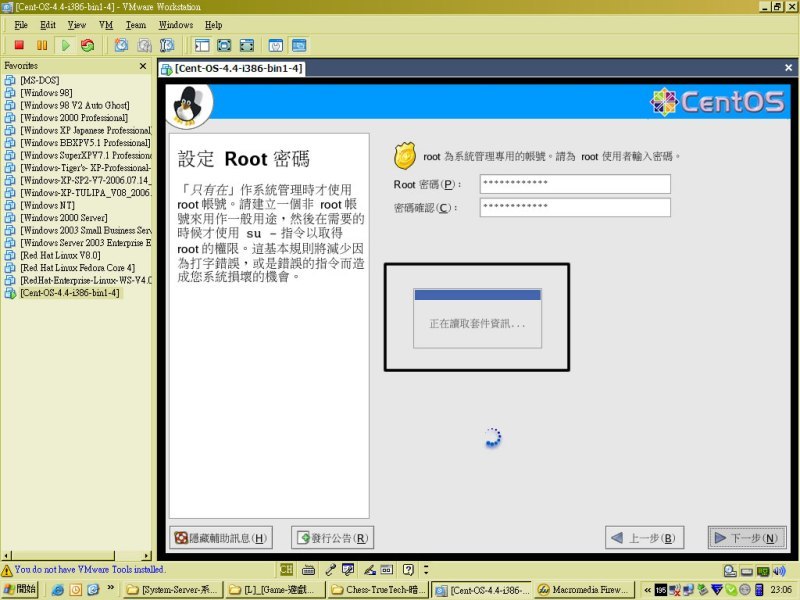
Task: Show the Console view toolbar icon
Action: (x=299, y=45)
